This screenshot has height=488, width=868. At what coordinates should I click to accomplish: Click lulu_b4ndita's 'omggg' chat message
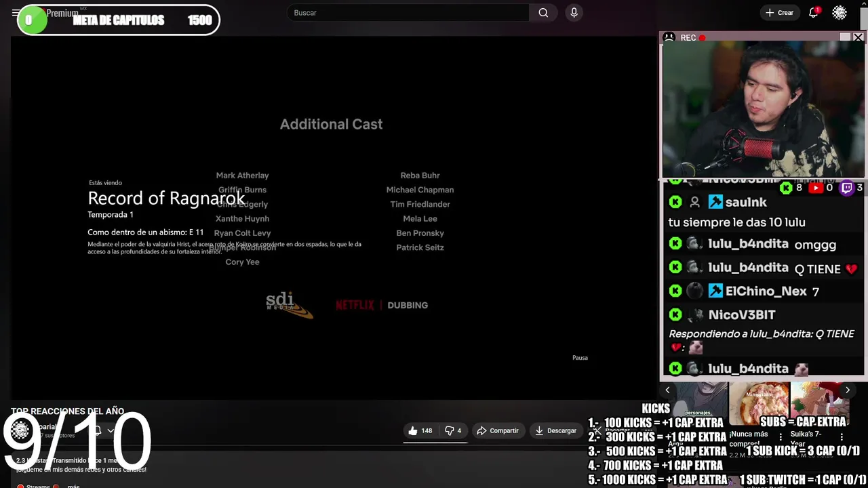[815, 245]
